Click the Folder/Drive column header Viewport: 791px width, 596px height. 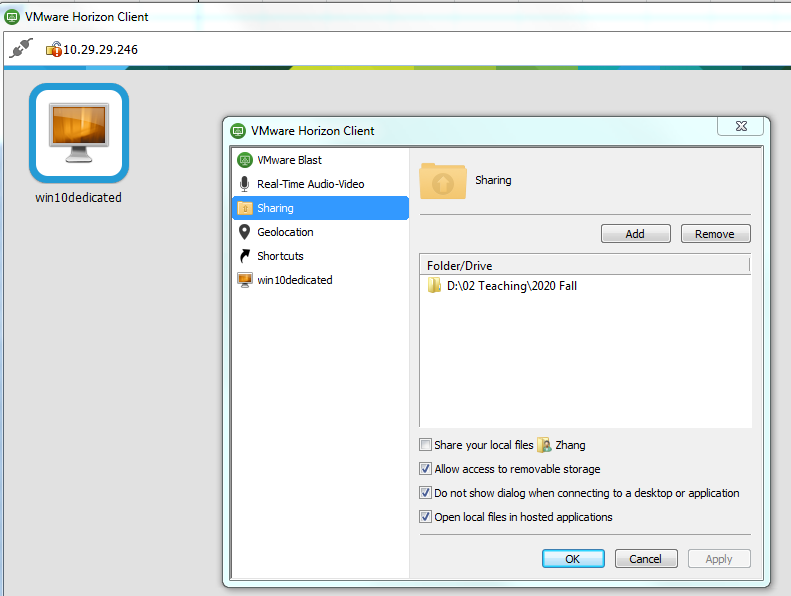[585, 265]
